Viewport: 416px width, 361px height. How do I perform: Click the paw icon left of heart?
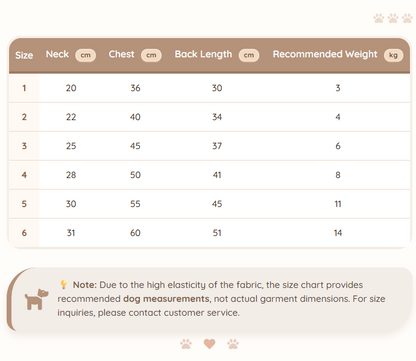pos(186,344)
